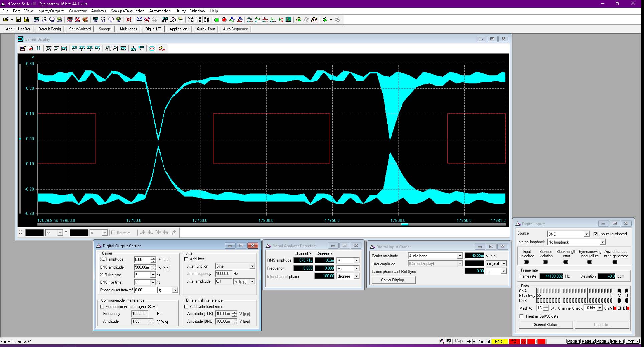The height and width of the screenshot is (347, 644).
Task: Click the pause icon in Carrier Display
Action: (x=38, y=48)
